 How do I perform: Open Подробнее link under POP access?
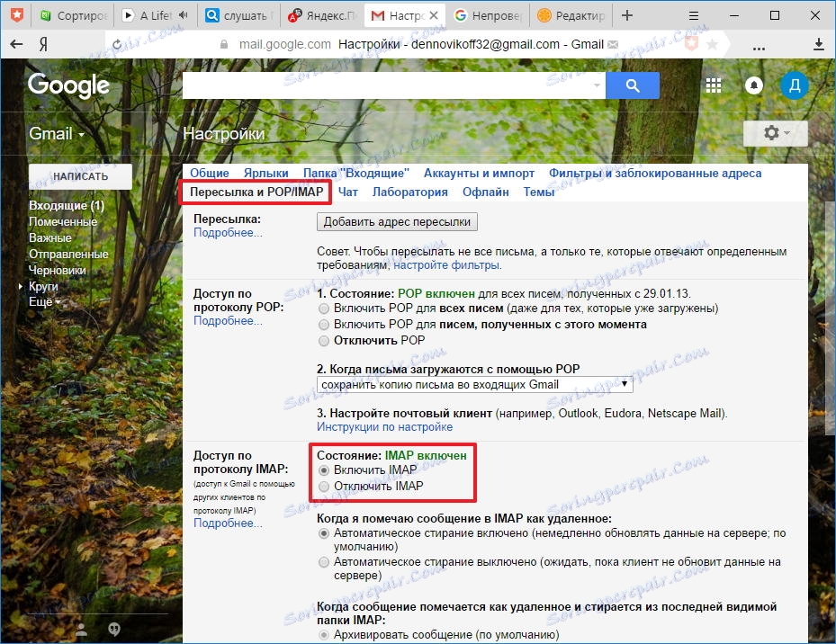point(228,320)
